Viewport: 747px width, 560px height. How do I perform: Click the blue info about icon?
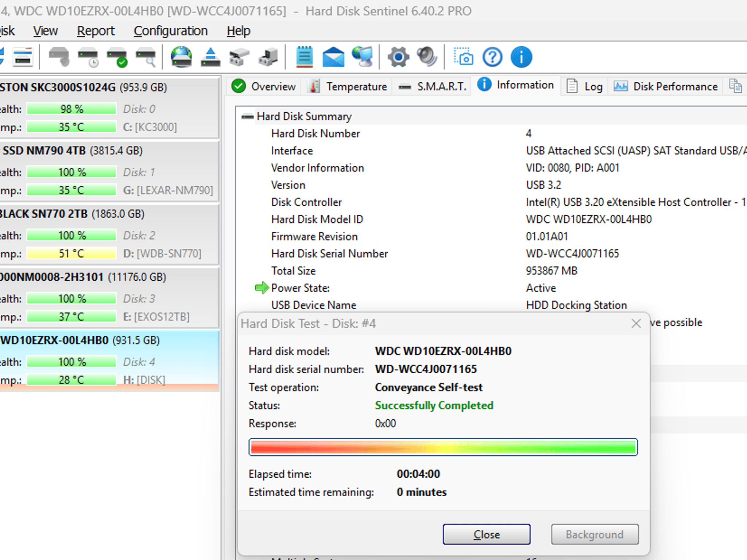click(x=521, y=57)
